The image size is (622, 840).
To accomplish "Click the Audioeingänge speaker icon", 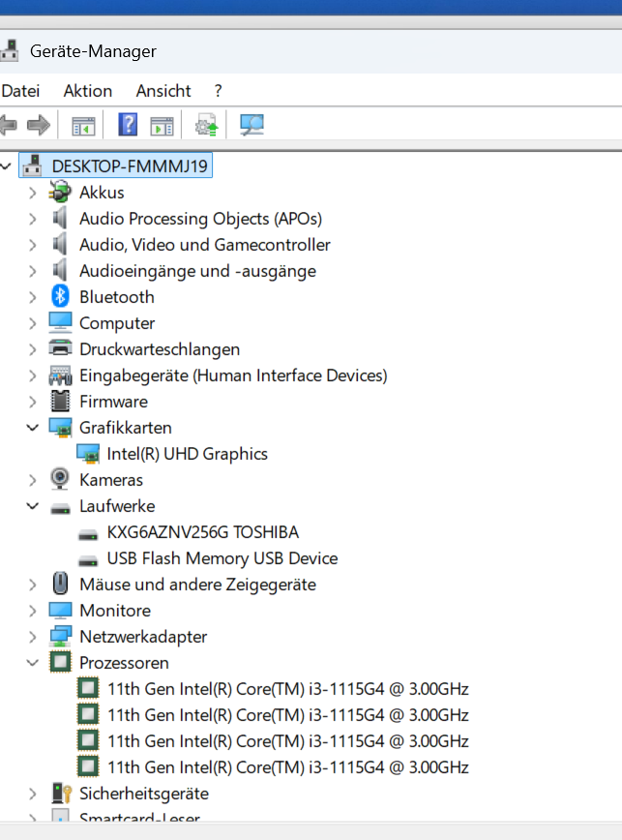I will tap(60, 270).
